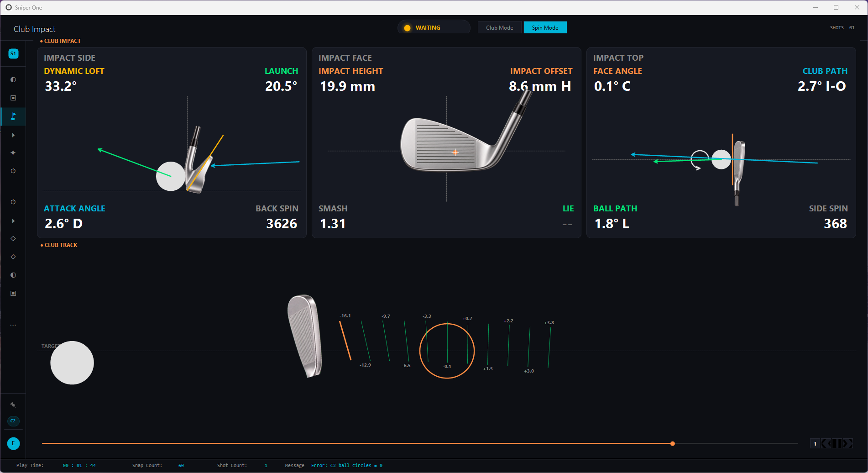Click the -0.1 label inside the orange circle
868x473 pixels.
point(447,367)
